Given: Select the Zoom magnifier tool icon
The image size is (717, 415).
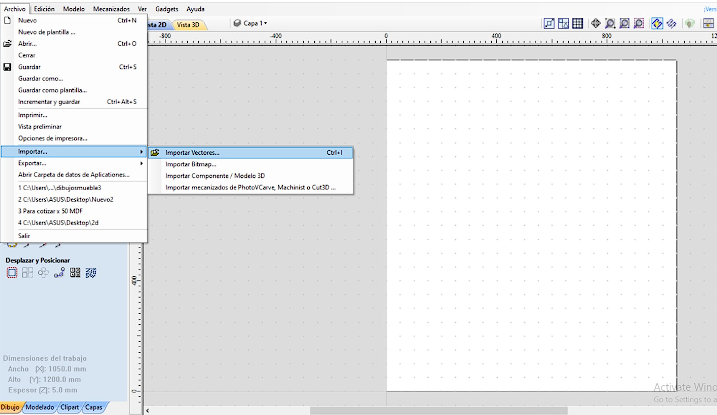Looking at the screenshot, I should pyautogui.click(x=610, y=23).
